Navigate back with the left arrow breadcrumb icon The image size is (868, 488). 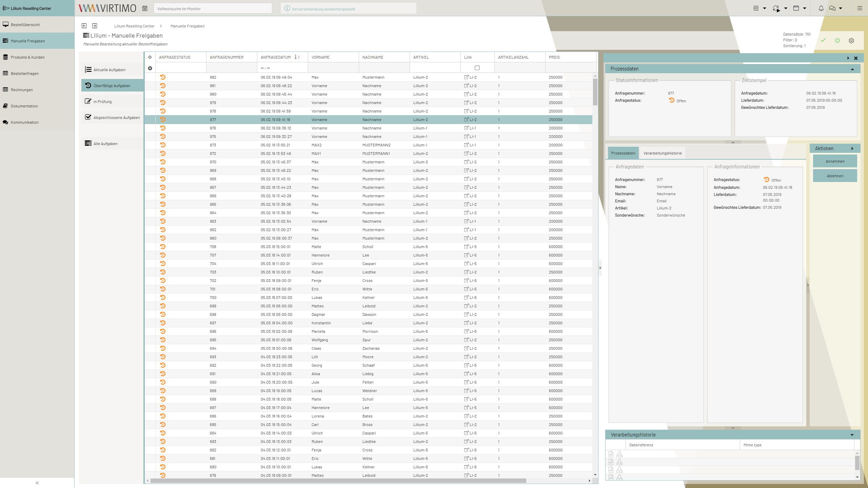coord(84,26)
